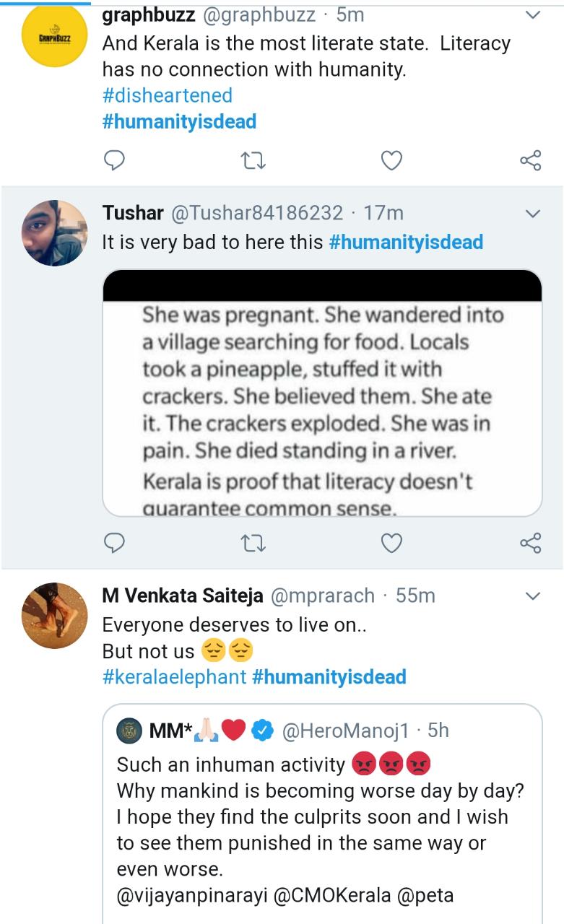The image size is (564, 924).
Task: Share graphbuzz's tweet
Action: coord(531,160)
